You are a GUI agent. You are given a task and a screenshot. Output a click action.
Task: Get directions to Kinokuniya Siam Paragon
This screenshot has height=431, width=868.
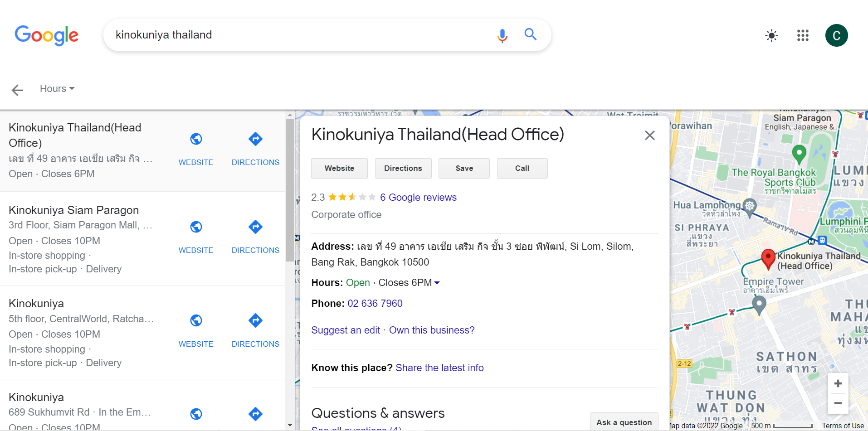pyautogui.click(x=255, y=237)
